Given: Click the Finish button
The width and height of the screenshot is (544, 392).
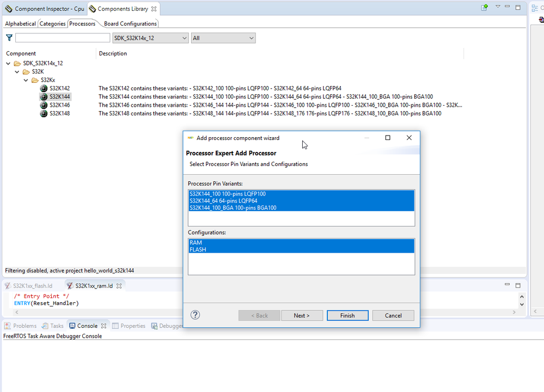Looking at the screenshot, I should click(347, 315).
